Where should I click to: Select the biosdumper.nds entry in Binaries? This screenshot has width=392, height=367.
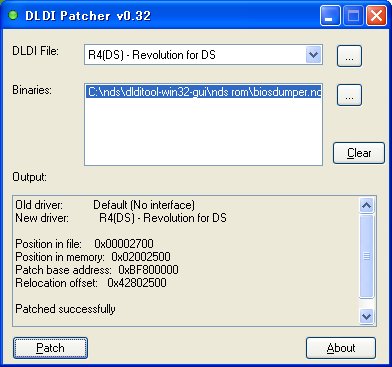203,91
